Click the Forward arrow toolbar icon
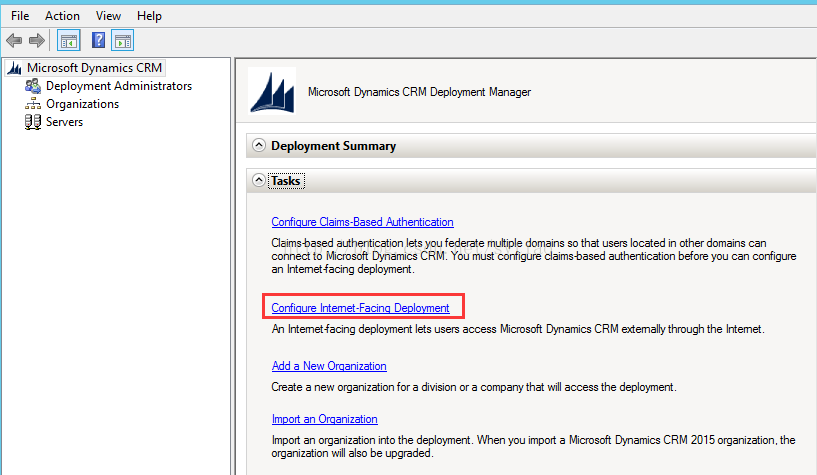Screen dimensions: 817x475 (x=37, y=40)
